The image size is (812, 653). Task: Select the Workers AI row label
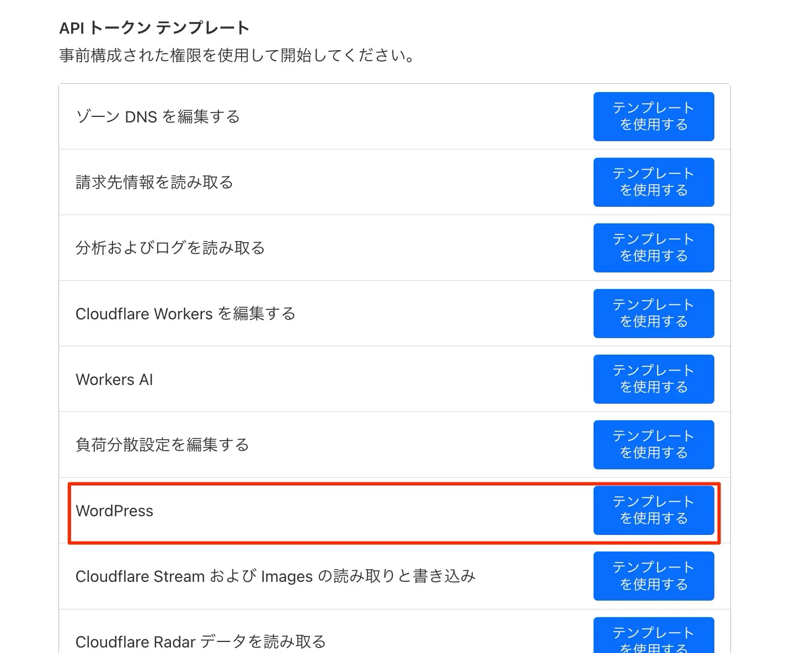pos(114,379)
